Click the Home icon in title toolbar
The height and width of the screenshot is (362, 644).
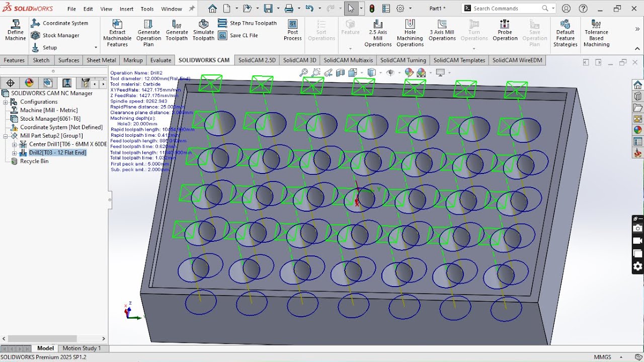(x=212, y=9)
